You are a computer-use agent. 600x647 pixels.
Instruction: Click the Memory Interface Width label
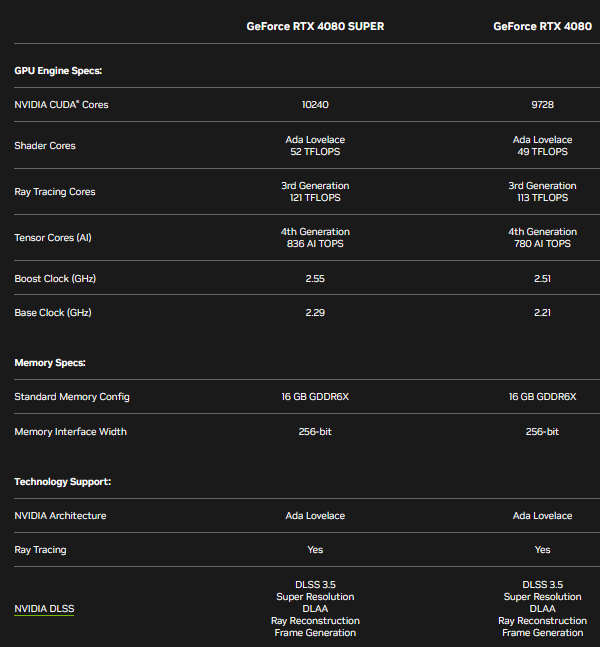71,432
